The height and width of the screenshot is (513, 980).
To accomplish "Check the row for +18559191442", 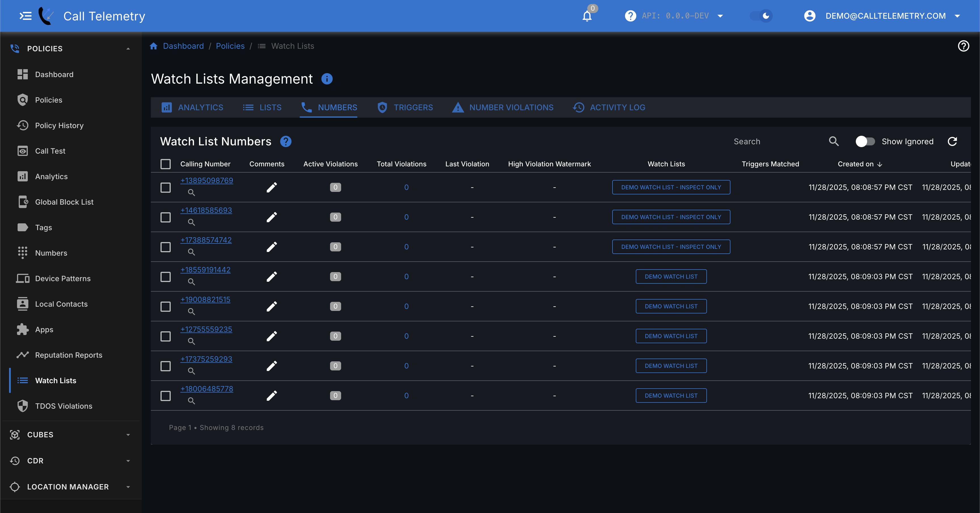I will click(166, 277).
